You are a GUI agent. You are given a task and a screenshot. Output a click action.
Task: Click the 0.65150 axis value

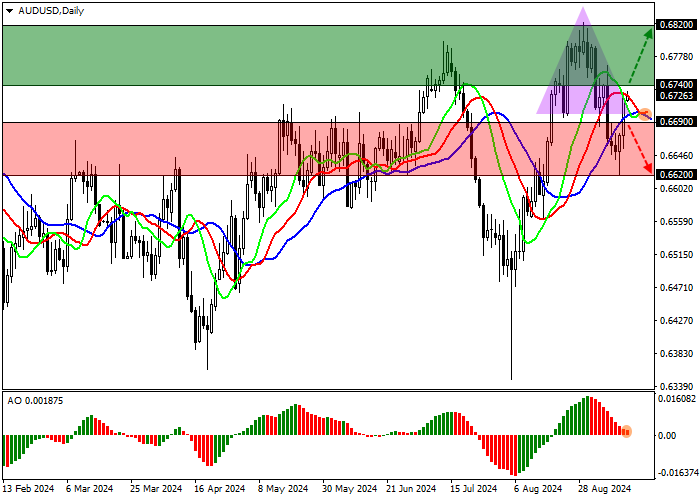click(x=676, y=255)
